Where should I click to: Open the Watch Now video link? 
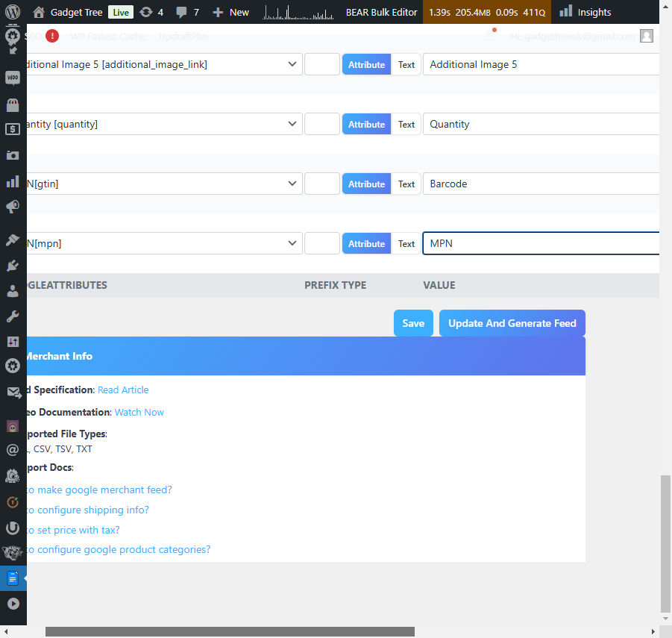[x=139, y=412]
